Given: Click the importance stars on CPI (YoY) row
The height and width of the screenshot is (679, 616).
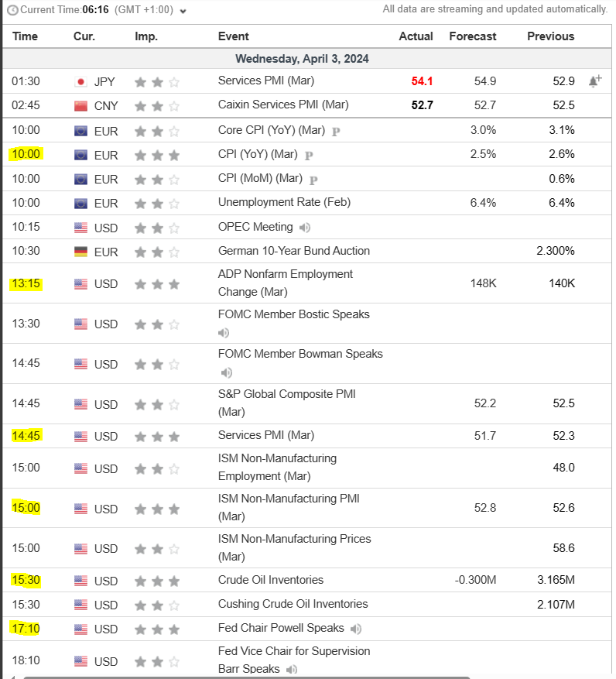Looking at the screenshot, I should 157,155.
